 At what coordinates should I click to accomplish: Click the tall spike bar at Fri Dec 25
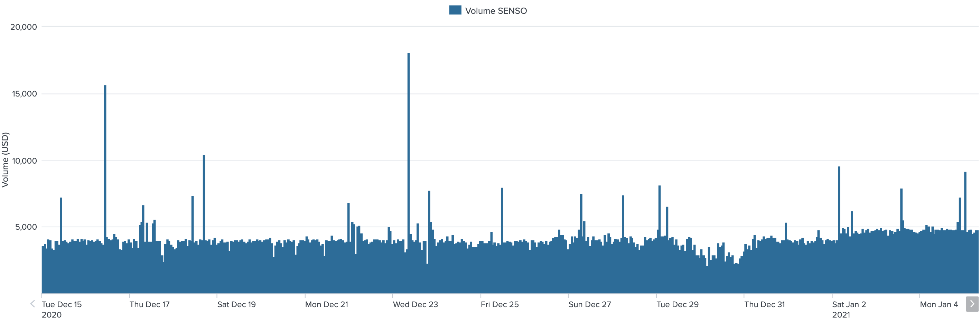click(502, 240)
